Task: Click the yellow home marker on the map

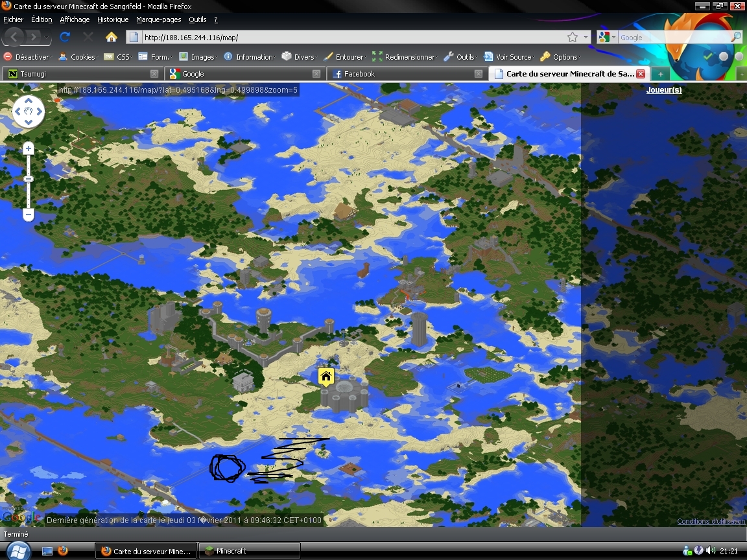Action: (x=326, y=377)
